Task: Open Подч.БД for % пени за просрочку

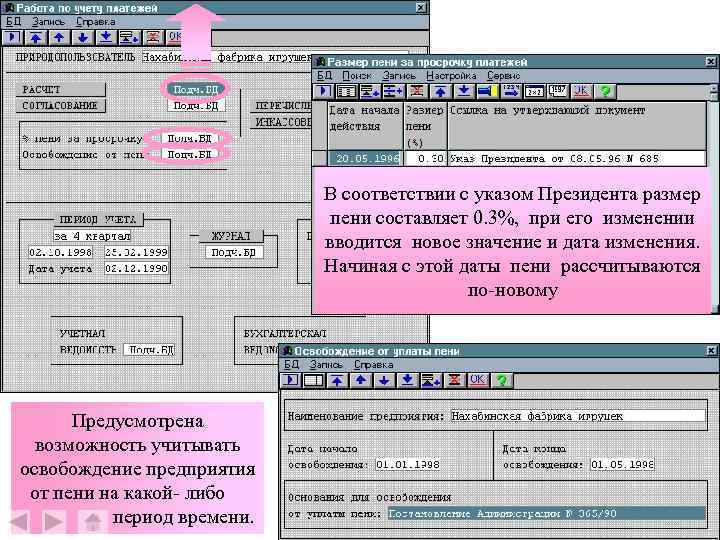Action: point(189,138)
